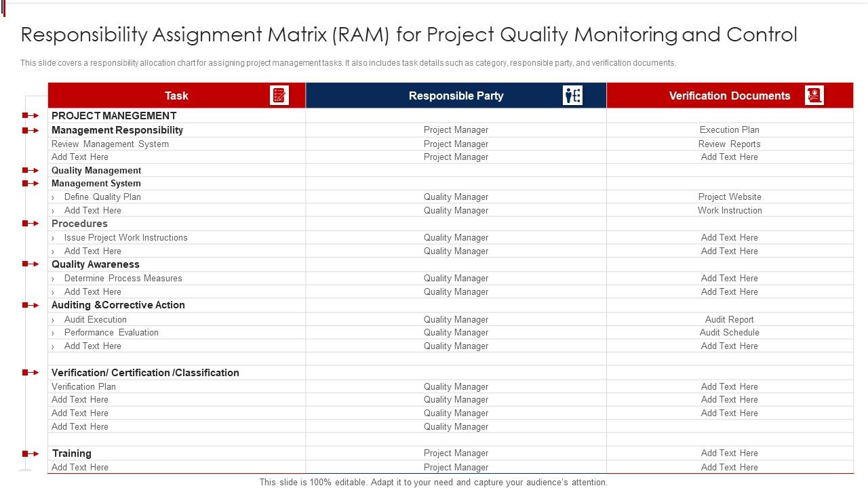Image resolution: width=868 pixels, height=488 pixels.
Task: Select the Determine Process Measures task
Action: (123, 278)
